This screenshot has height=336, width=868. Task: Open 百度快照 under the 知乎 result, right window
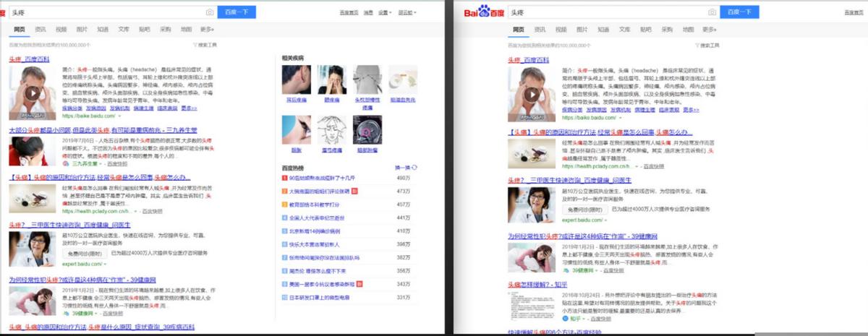600,318
